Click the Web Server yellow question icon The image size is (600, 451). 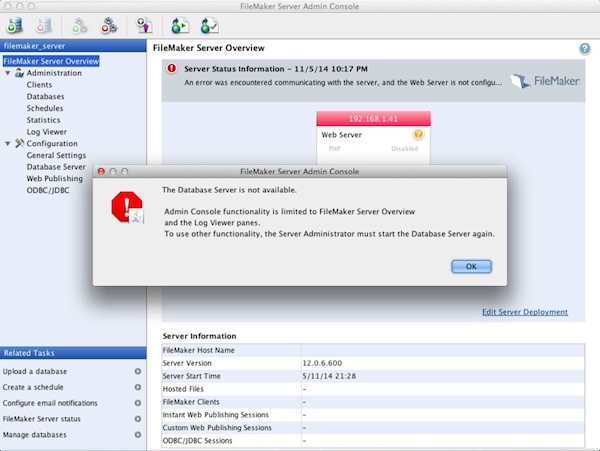[418, 134]
